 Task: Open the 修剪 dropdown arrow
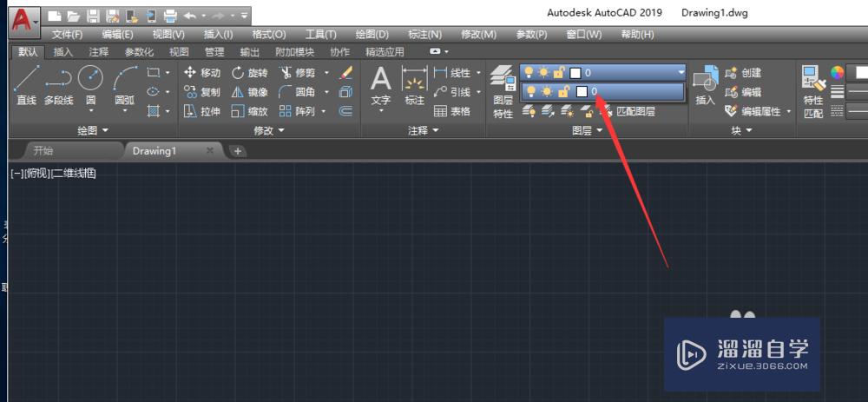[326, 73]
